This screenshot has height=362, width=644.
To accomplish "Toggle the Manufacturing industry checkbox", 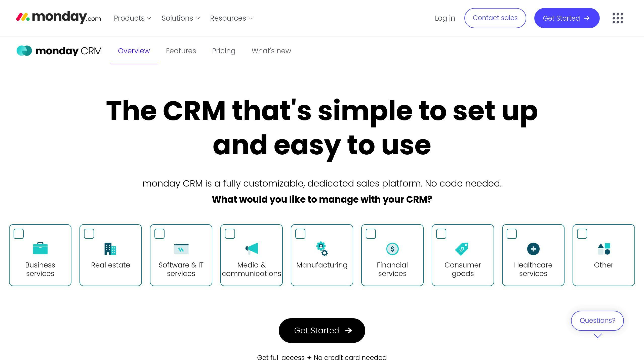I will [300, 233].
